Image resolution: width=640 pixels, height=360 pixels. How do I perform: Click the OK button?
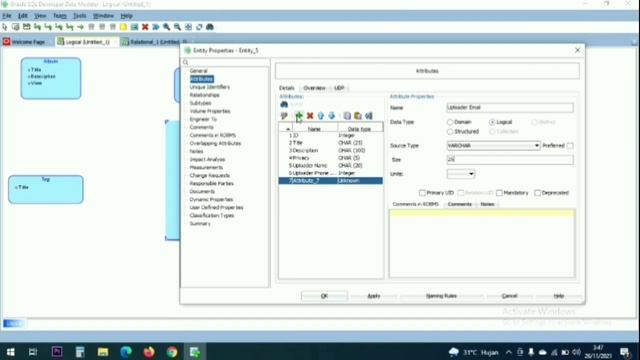point(324,296)
